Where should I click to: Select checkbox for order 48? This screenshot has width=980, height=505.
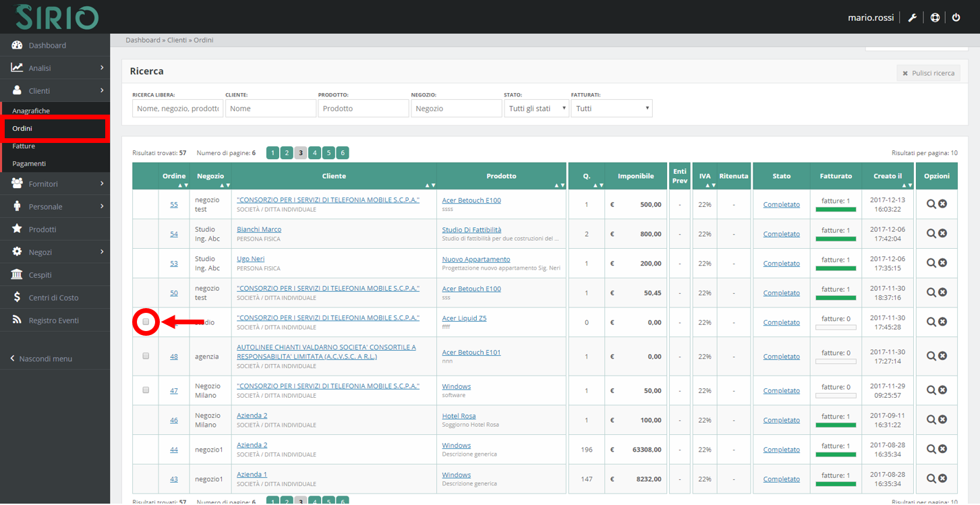click(x=146, y=356)
